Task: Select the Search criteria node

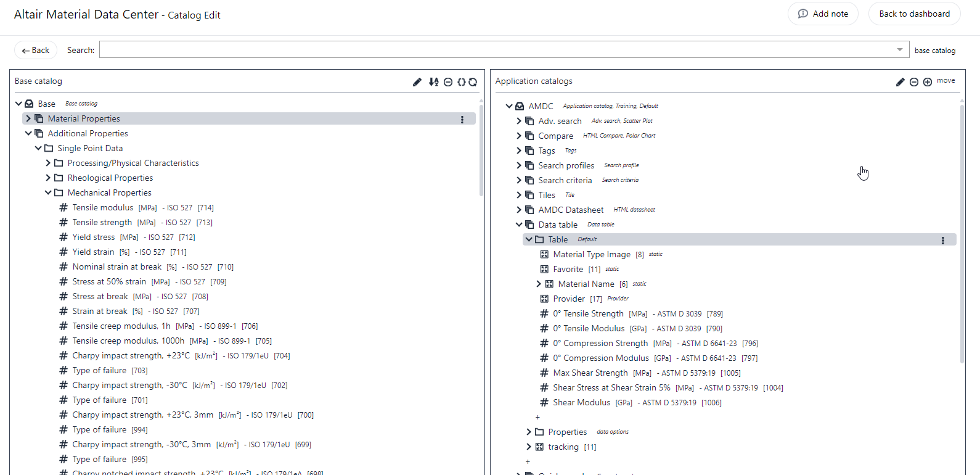Action: tap(565, 180)
